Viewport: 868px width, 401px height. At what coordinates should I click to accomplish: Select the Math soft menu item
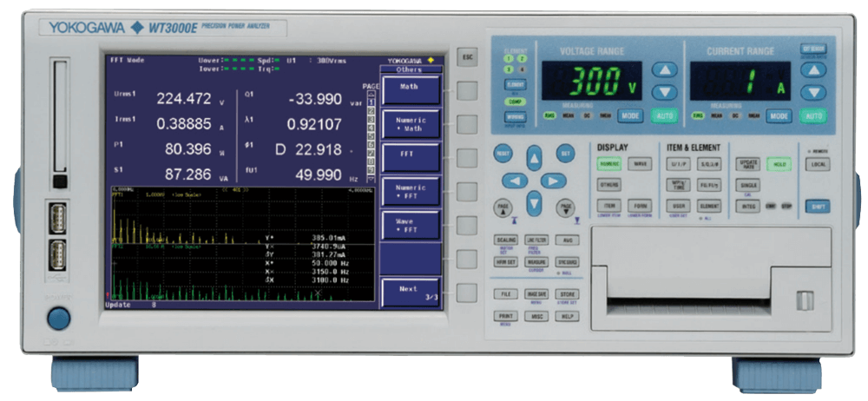[x=410, y=88]
